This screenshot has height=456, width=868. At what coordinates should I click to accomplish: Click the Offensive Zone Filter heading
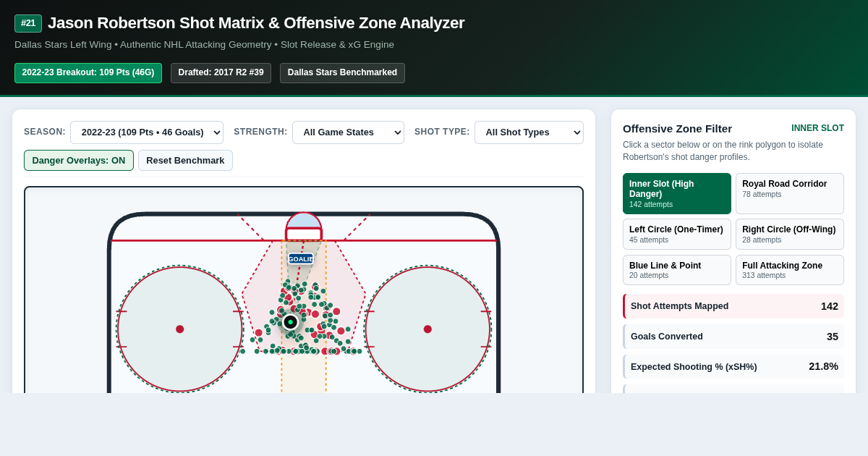(x=677, y=128)
